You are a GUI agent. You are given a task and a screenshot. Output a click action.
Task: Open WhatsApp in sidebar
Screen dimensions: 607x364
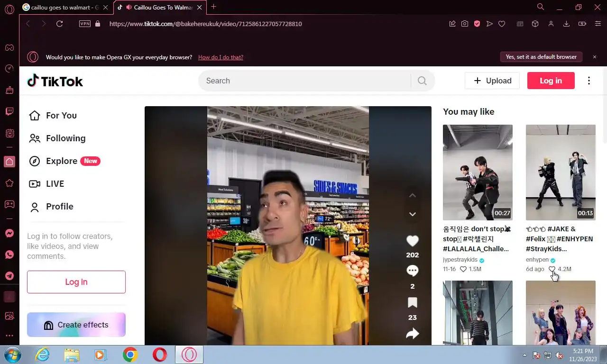pyautogui.click(x=9, y=255)
